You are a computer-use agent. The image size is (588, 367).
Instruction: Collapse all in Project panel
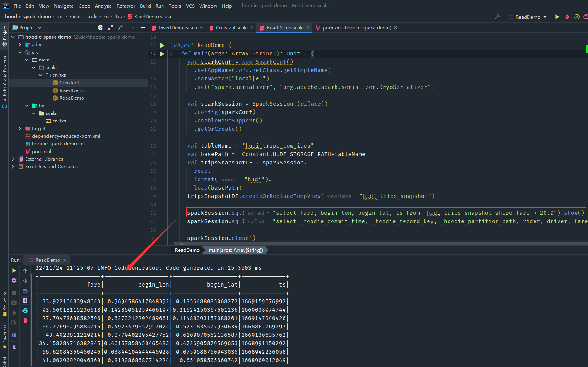click(x=120, y=27)
